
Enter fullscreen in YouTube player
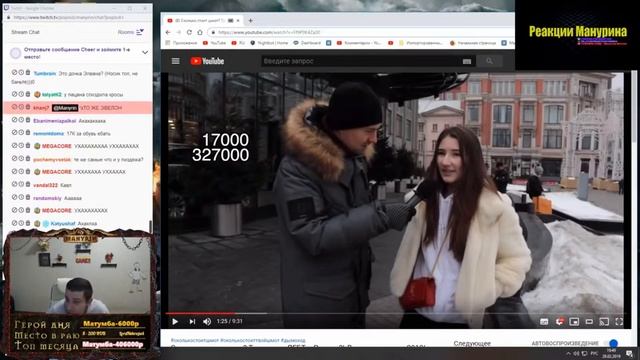(x=619, y=322)
